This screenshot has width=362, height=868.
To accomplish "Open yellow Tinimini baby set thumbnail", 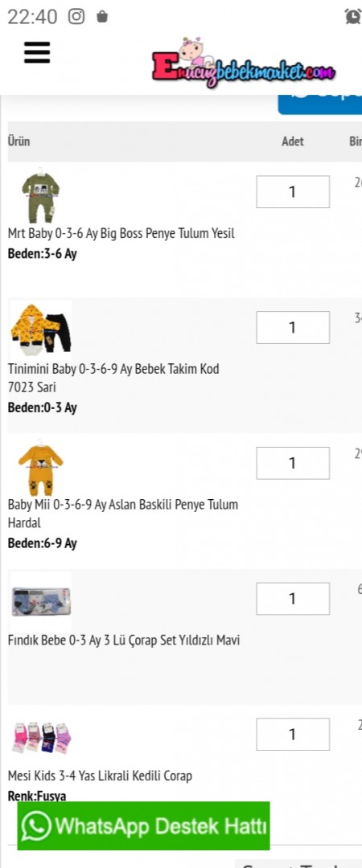I will point(40,330).
